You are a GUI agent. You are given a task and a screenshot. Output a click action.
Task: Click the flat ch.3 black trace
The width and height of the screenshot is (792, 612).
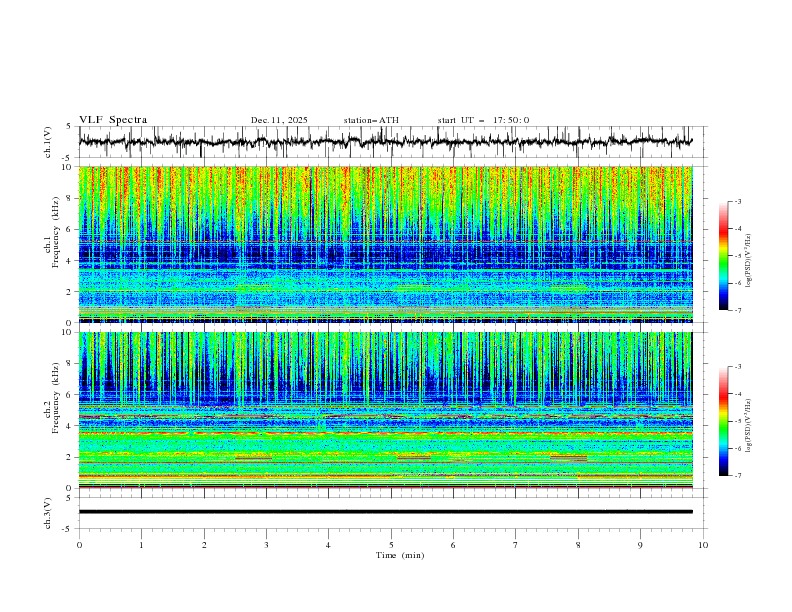coord(385,512)
